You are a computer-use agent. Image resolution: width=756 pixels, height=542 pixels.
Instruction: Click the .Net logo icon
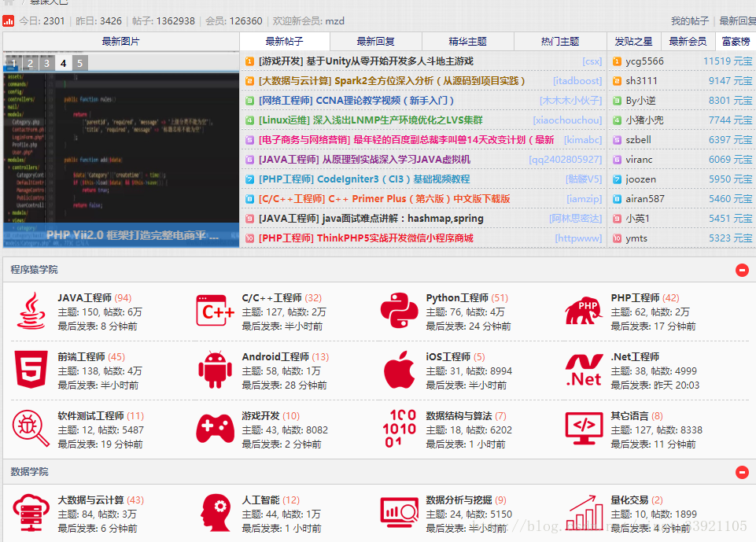coord(584,371)
